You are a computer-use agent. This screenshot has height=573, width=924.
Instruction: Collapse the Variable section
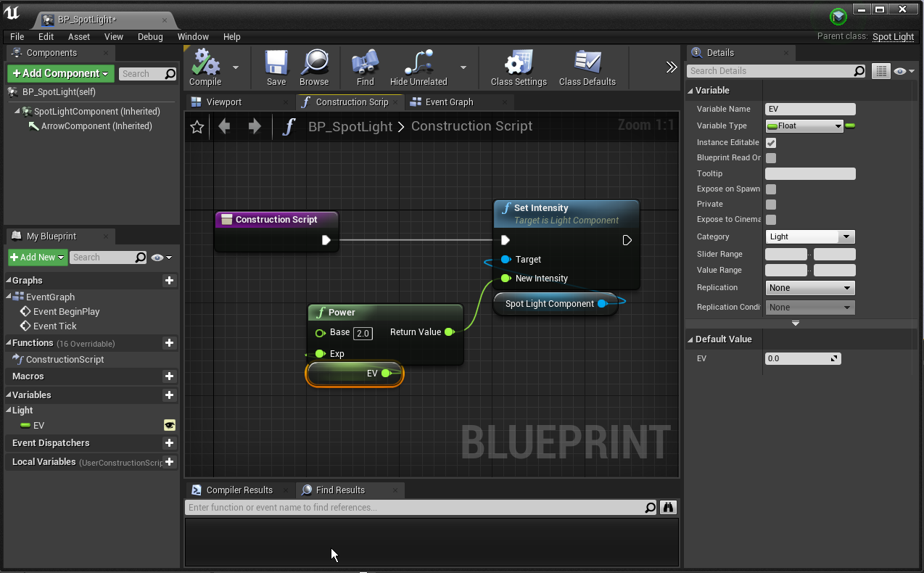[690, 91]
